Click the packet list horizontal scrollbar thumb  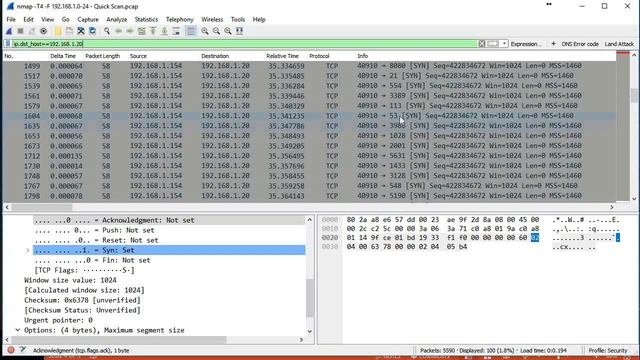click(x=42, y=207)
